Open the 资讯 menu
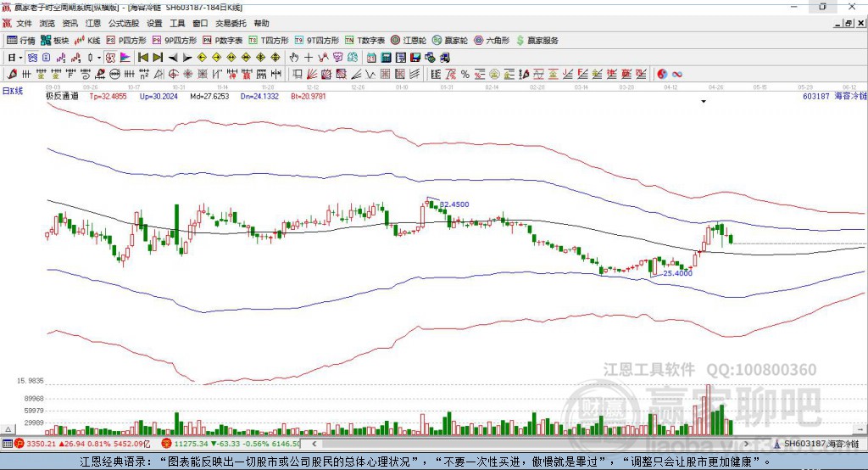 [70, 23]
